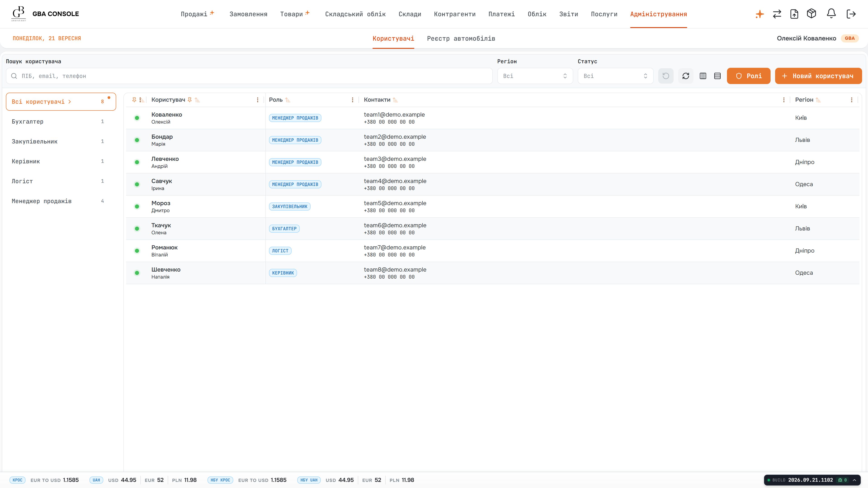Switch row density with the rows icon
This screenshot has height=488, width=868.
click(x=717, y=76)
